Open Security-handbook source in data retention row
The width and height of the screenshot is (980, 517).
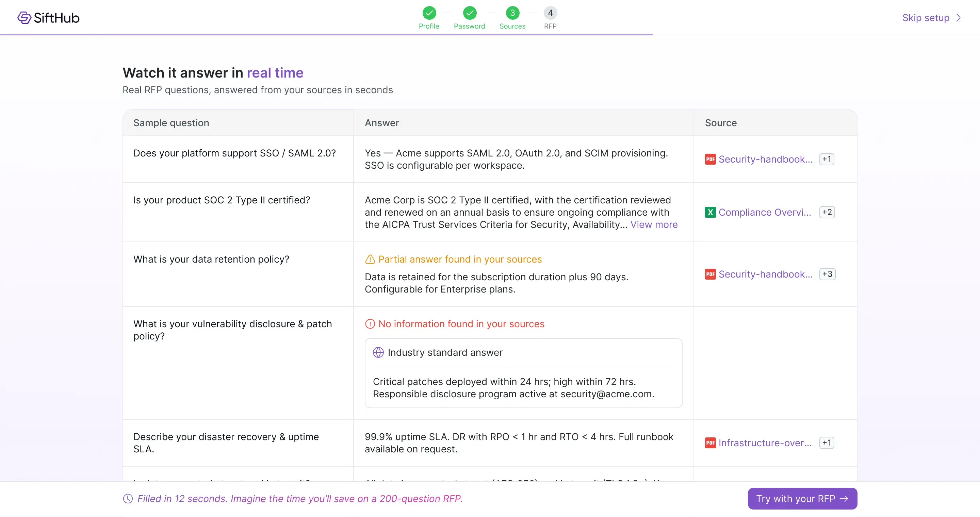pos(765,274)
